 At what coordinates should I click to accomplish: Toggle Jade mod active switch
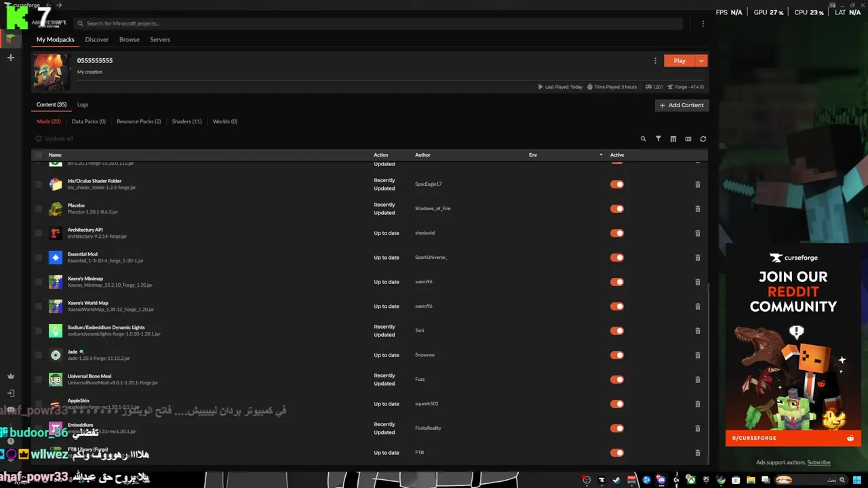616,355
